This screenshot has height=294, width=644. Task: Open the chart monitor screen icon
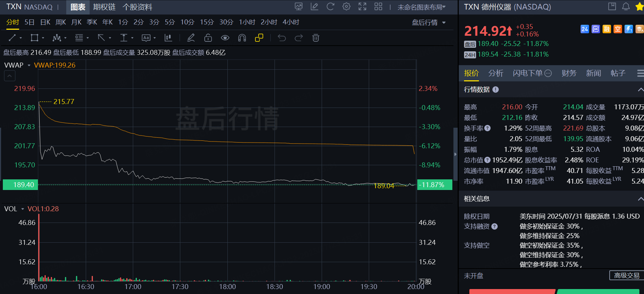tap(299, 6)
